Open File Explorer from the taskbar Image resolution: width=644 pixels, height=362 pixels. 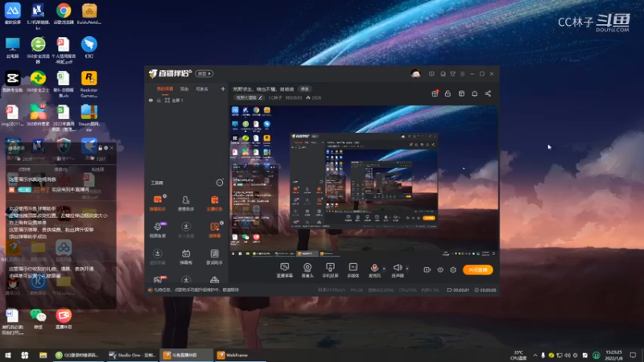pos(43,355)
